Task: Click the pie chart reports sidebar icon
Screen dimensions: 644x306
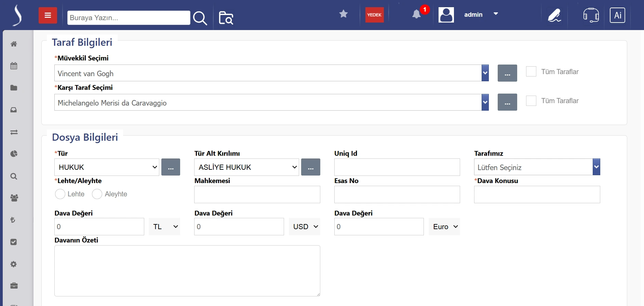Action: point(14,154)
